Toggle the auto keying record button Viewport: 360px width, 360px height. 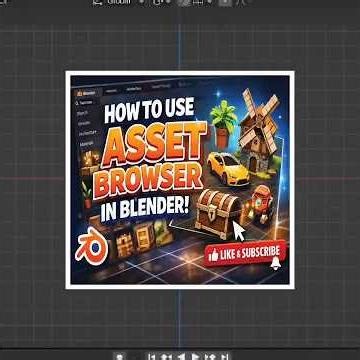pos(120,357)
